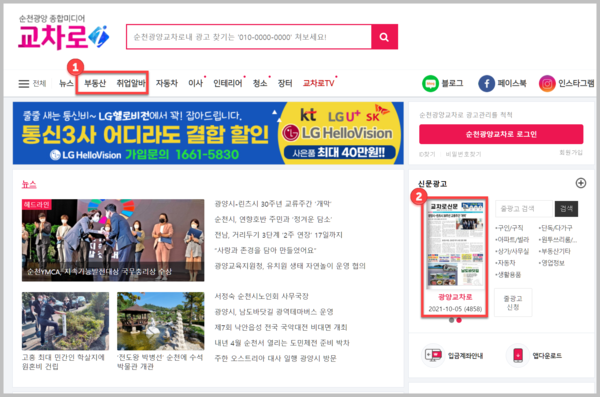Click the dark 검색 button
This screenshot has width=600, height=397.
(566, 209)
